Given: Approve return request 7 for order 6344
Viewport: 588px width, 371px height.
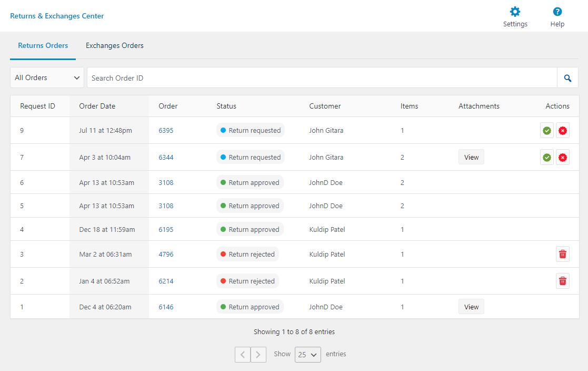Looking at the screenshot, I should (547, 157).
